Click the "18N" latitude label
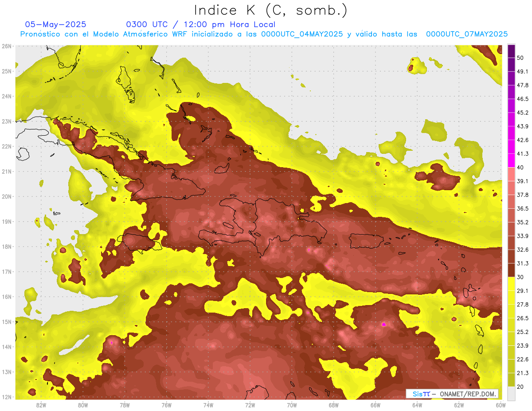532x411 pixels. 7,247
